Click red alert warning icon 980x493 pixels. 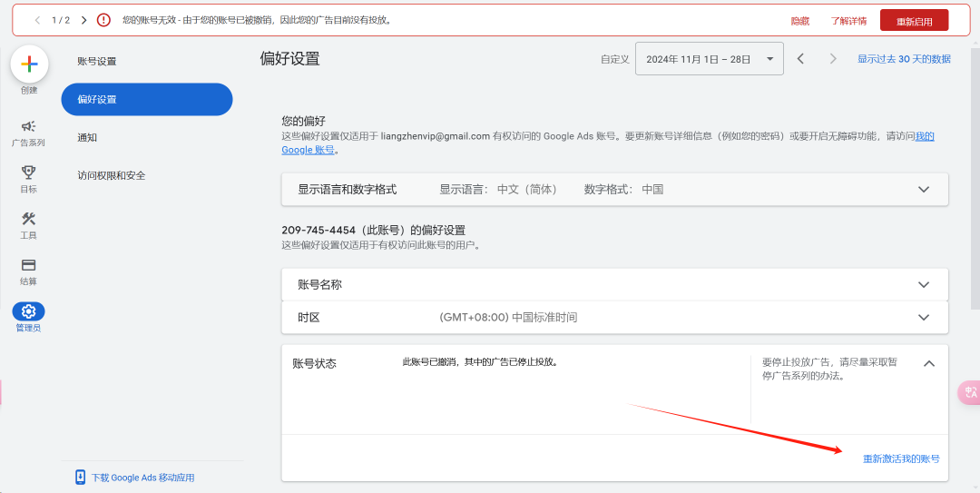click(103, 20)
